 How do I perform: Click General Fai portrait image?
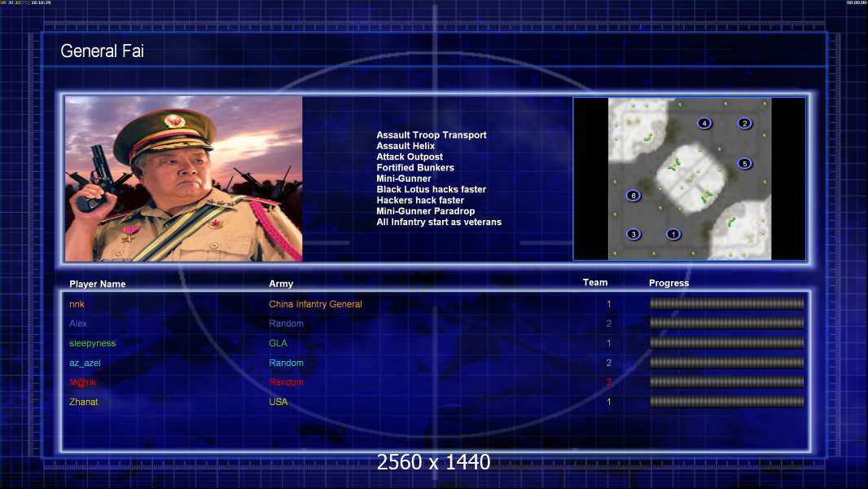[184, 178]
